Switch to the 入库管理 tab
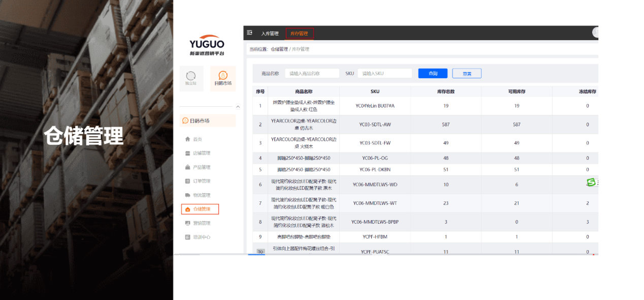Screen dimensions: 644x300 click(x=270, y=34)
